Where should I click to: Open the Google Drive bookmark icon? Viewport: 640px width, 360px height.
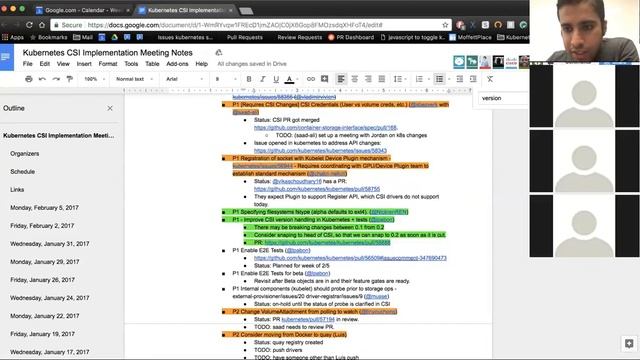coord(115,37)
